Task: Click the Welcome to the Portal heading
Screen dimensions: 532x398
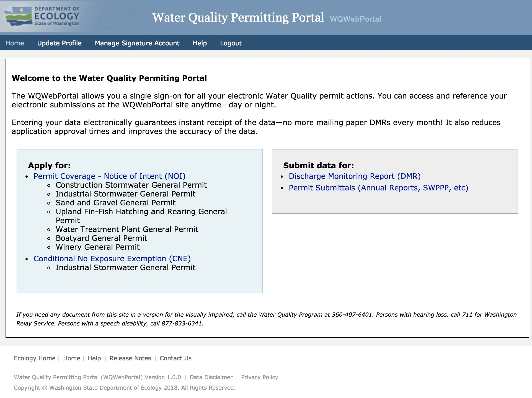Action: 109,78
